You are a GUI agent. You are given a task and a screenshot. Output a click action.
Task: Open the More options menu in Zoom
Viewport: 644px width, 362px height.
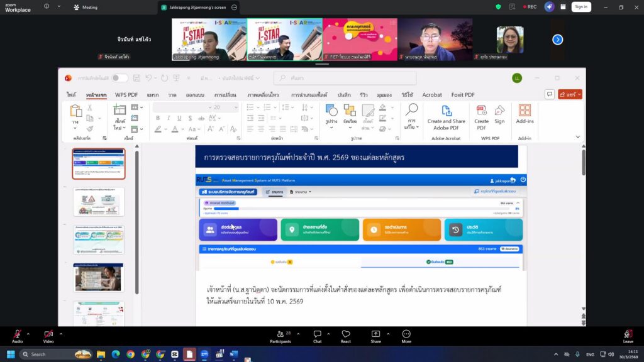pyautogui.click(x=406, y=334)
